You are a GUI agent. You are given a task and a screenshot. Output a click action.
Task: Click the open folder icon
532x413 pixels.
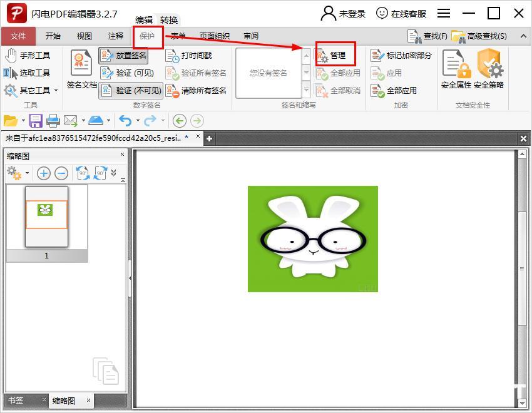pyautogui.click(x=10, y=121)
